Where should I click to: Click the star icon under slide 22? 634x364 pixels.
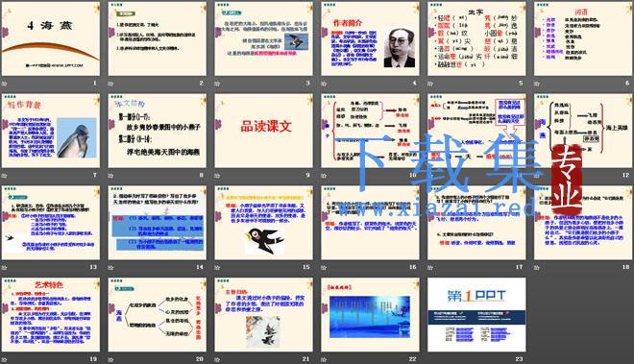click(x=324, y=359)
